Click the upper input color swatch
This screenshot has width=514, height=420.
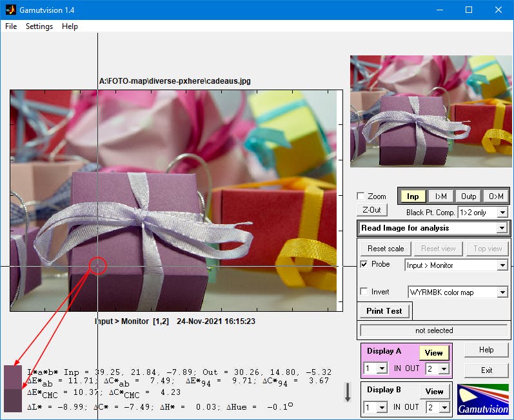pyautogui.click(x=13, y=377)
